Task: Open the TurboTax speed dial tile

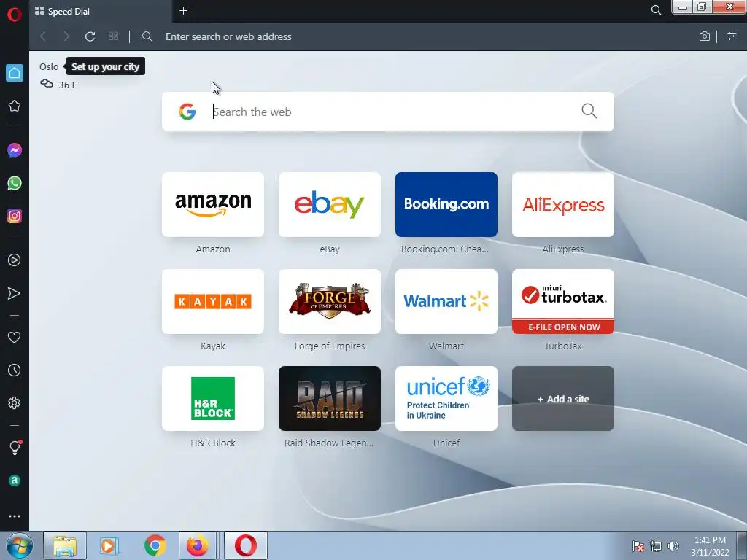Action: click(563, 301)
